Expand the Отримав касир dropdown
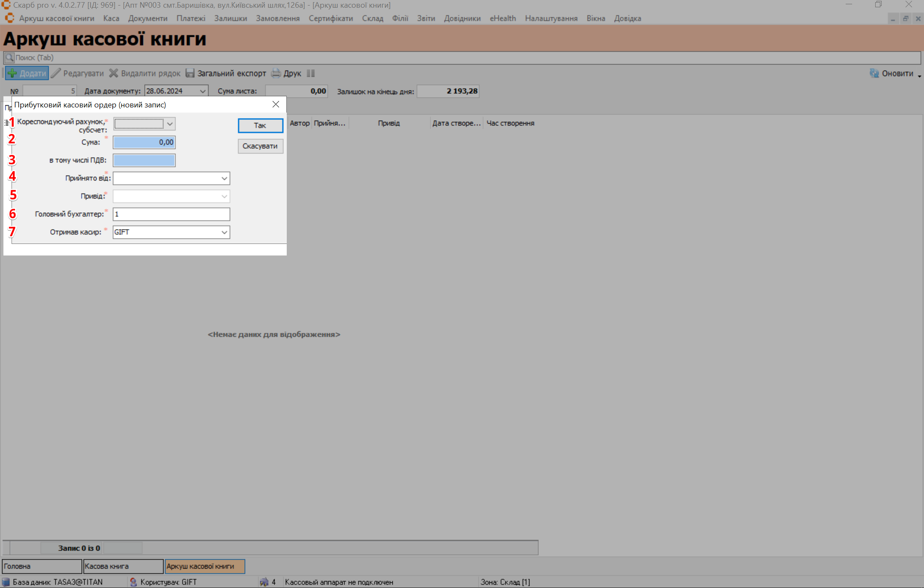 pos(224,232)
